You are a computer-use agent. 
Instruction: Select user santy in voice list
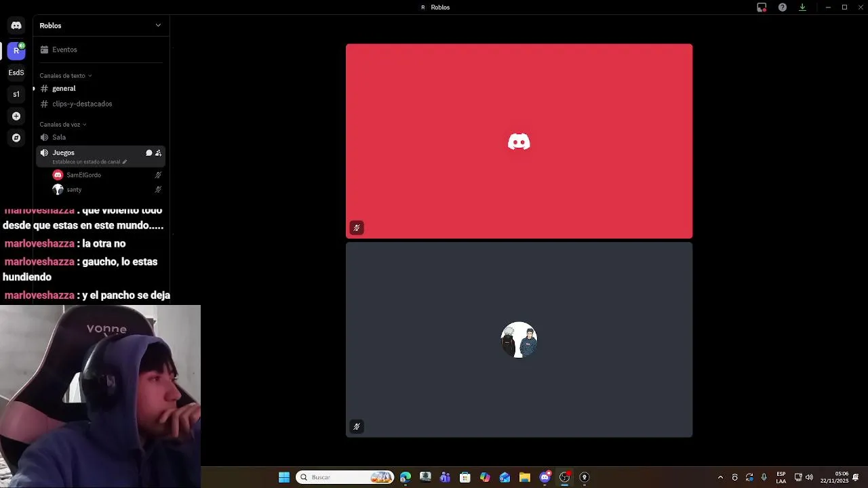[x=74, y=190]
